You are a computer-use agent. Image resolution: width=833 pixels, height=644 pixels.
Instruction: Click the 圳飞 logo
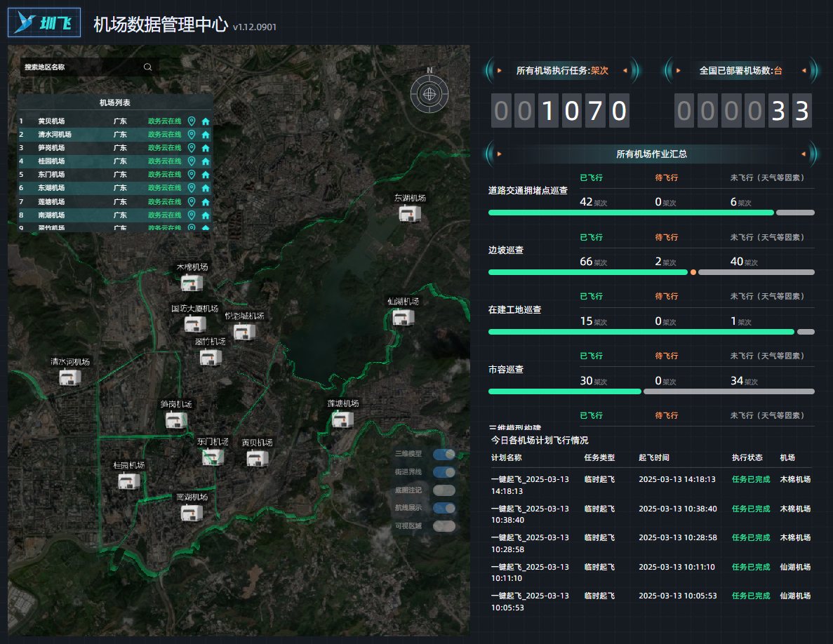(44, 22)
